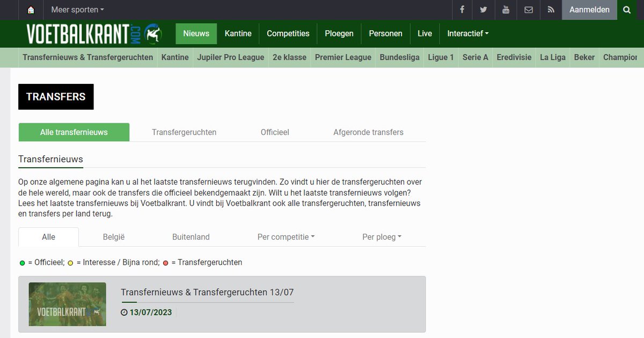This screenshot has width=644, height=338.
Task: Open Kantine in the main navigation bar
Action: pos(238,33)
